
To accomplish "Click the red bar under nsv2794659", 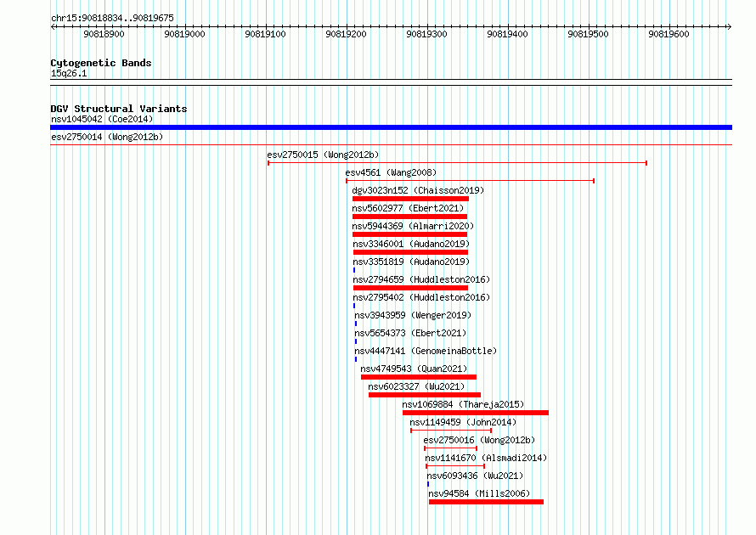I will pyautogui.click(x=411, y=288).
